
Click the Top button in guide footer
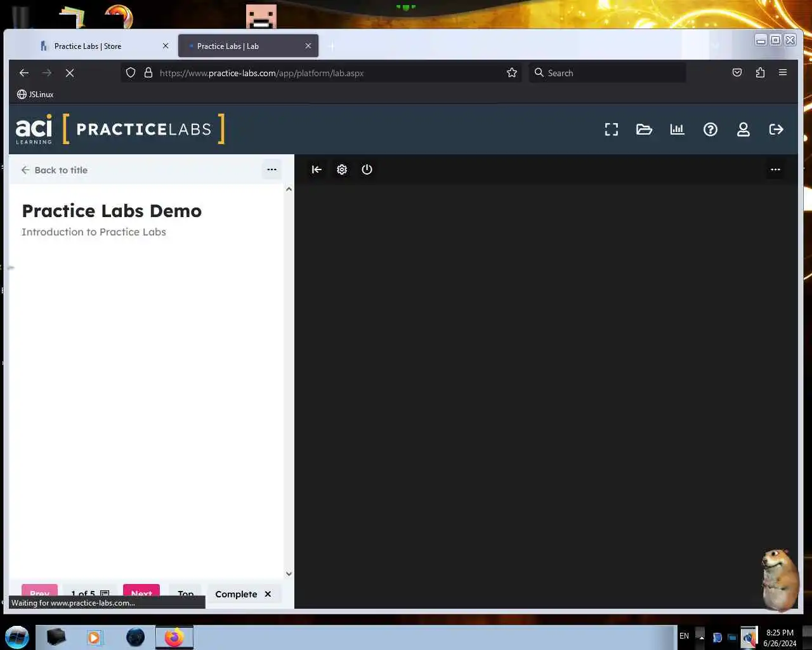point(185,594)
